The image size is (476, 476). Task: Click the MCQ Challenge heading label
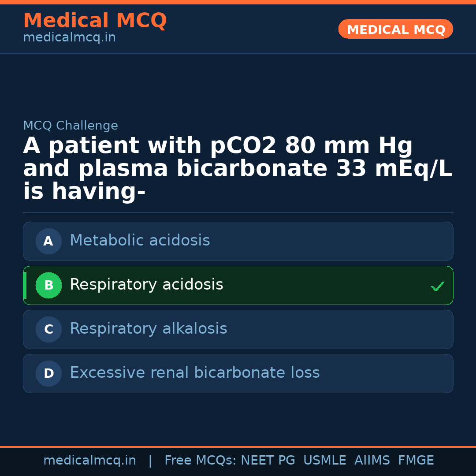coord(71,126)
